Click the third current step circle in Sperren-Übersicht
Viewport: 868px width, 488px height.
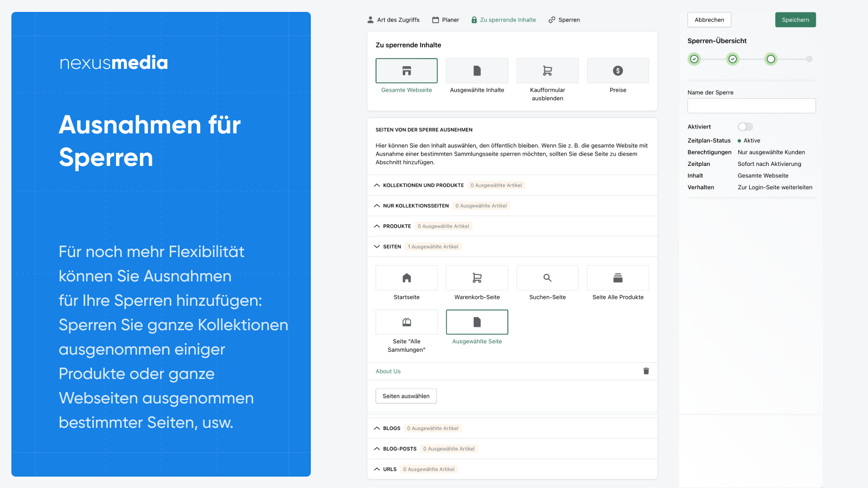(x=771, y=59)
